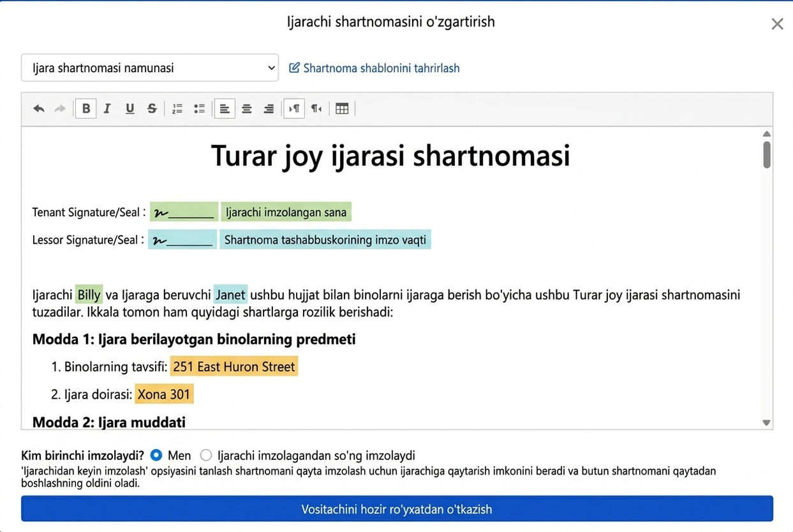Center align the text
The image size is (793, 532).
click(247, 108)
